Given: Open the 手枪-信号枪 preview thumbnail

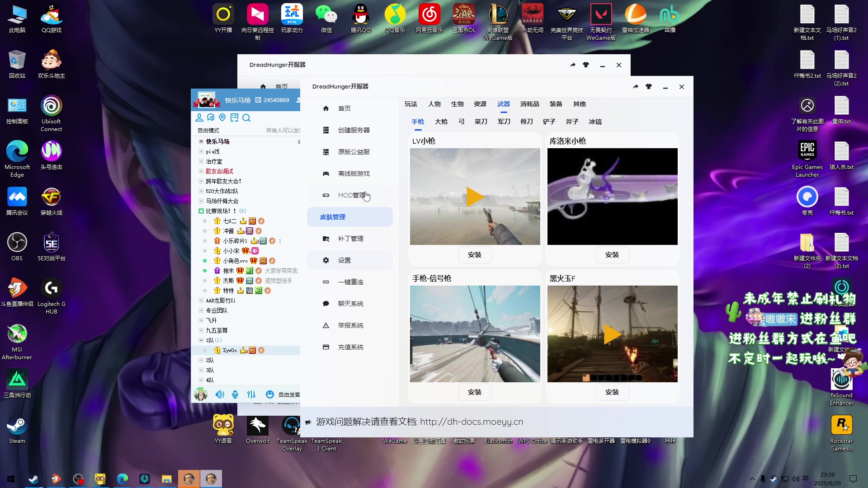Looking at the screenshot, I should pos(475,334).
